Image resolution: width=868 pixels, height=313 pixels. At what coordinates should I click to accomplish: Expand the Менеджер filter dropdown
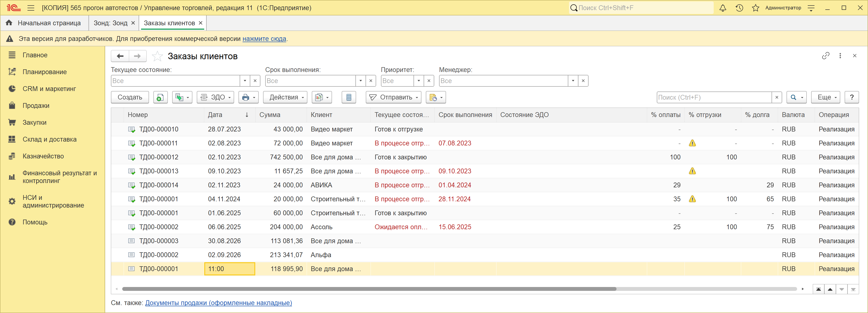pyautogui.click(x=573, y=81)
